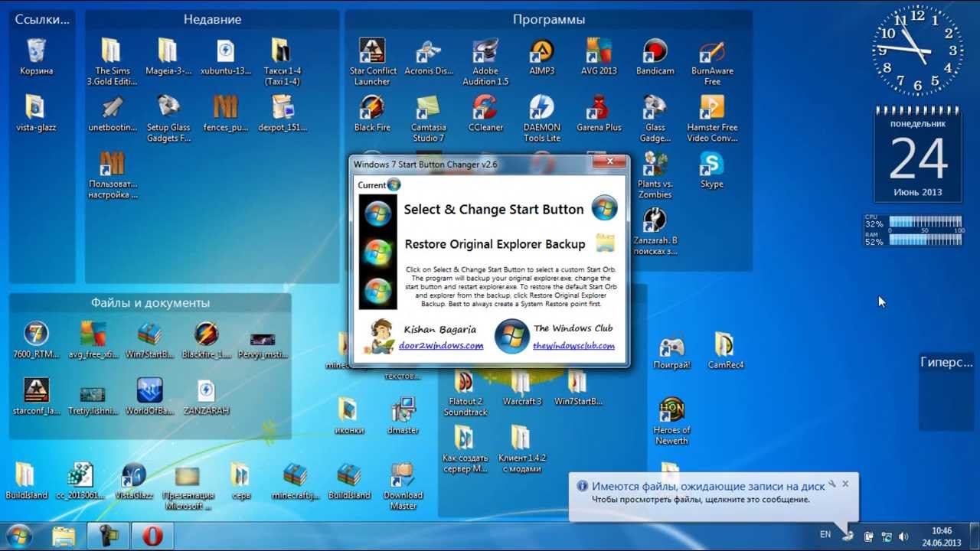Open the door2windows.com link
980x551 pixels.
(x=441, y=345)
